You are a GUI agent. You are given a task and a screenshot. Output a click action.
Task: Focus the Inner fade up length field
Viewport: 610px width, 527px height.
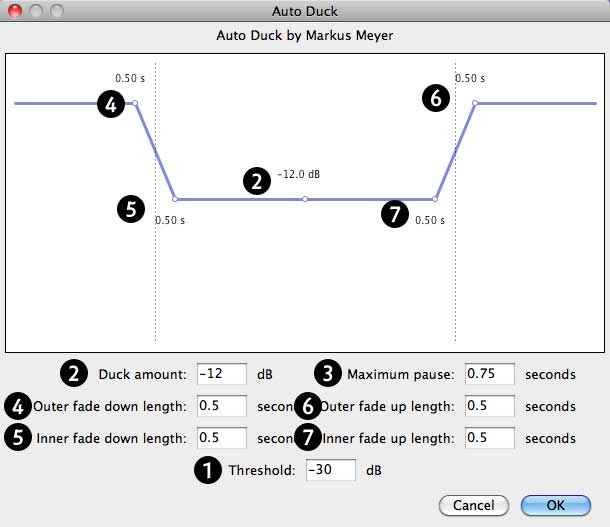(x=490, y=438)
